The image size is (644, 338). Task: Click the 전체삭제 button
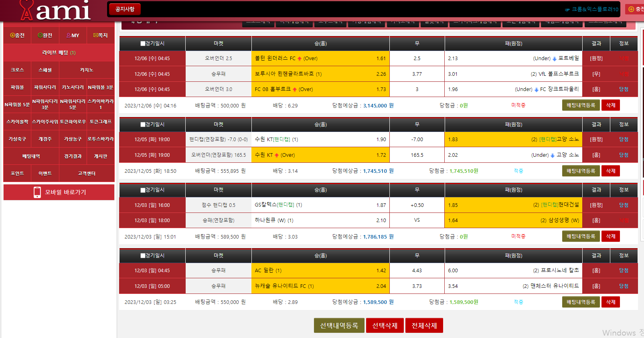click(x=424, y=326)
